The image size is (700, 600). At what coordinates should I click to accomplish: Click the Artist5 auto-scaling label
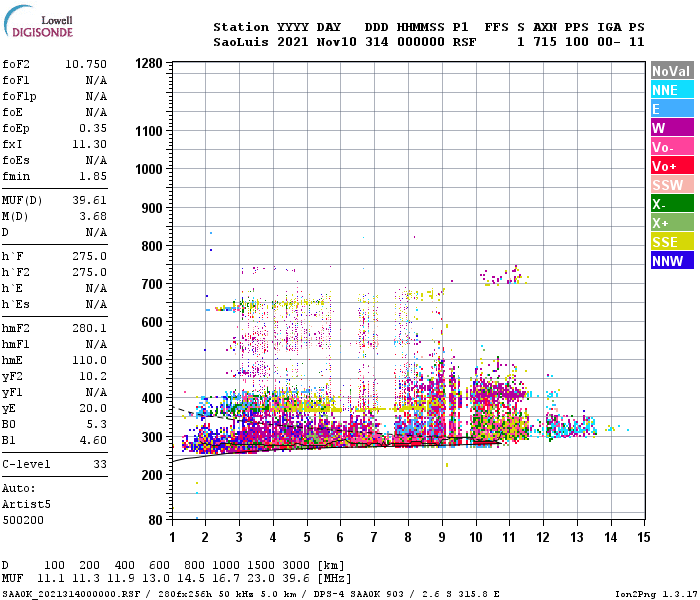point(26,504)
